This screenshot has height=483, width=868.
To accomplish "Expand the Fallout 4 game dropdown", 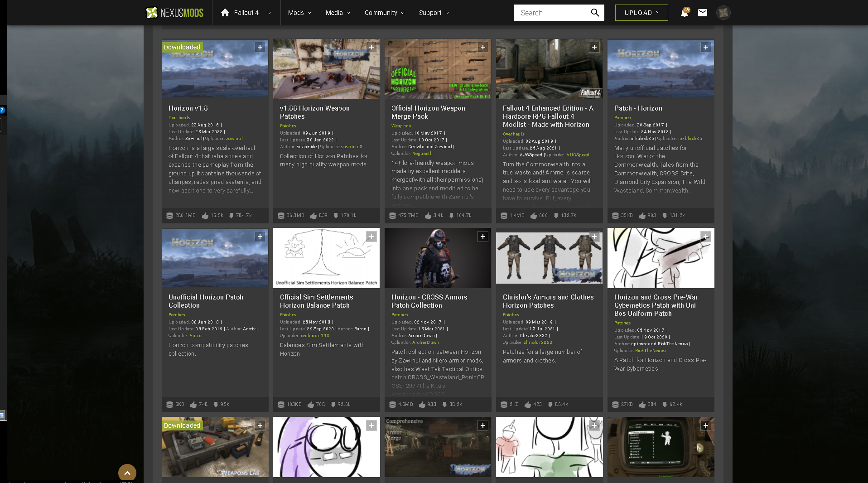I will click(269, 13).
